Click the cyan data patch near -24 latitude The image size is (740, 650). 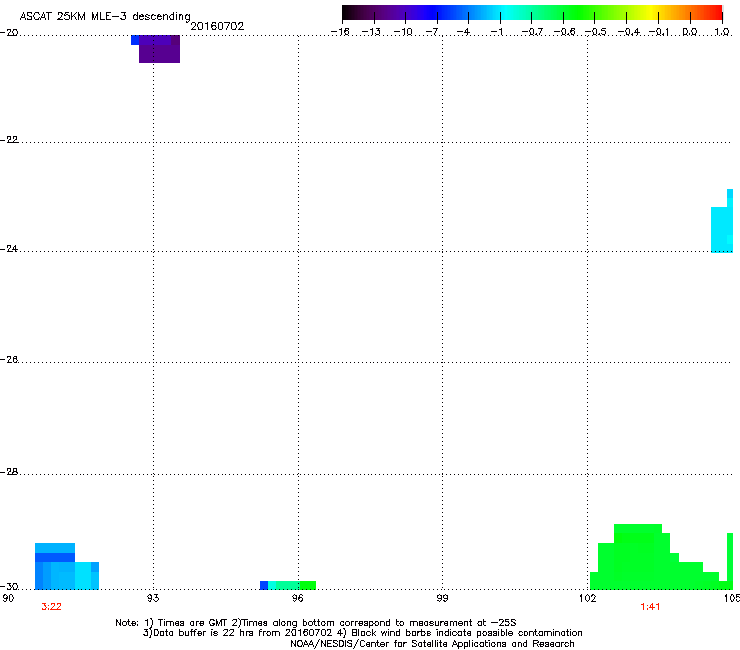pyautogui.click(x=722, y=221)
